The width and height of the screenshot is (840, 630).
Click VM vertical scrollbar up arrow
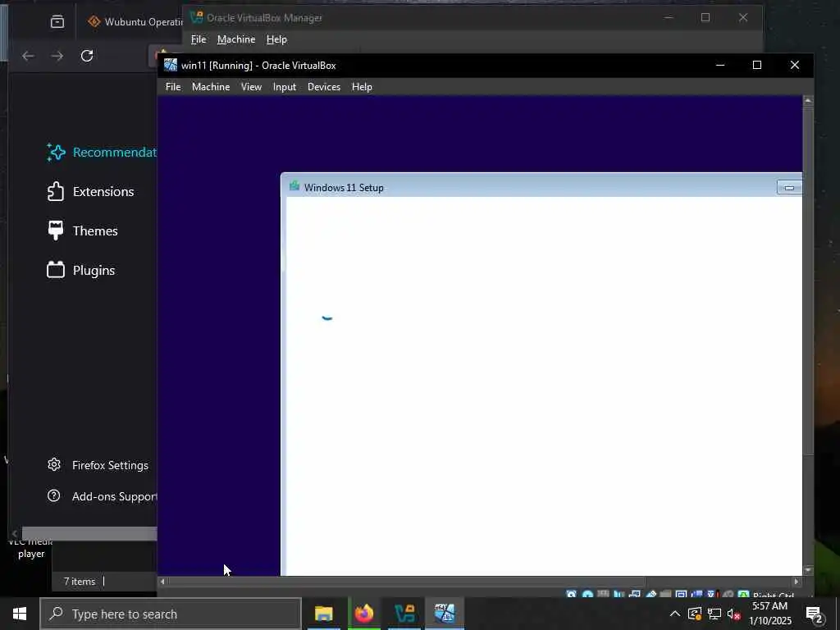coord(808,100)
